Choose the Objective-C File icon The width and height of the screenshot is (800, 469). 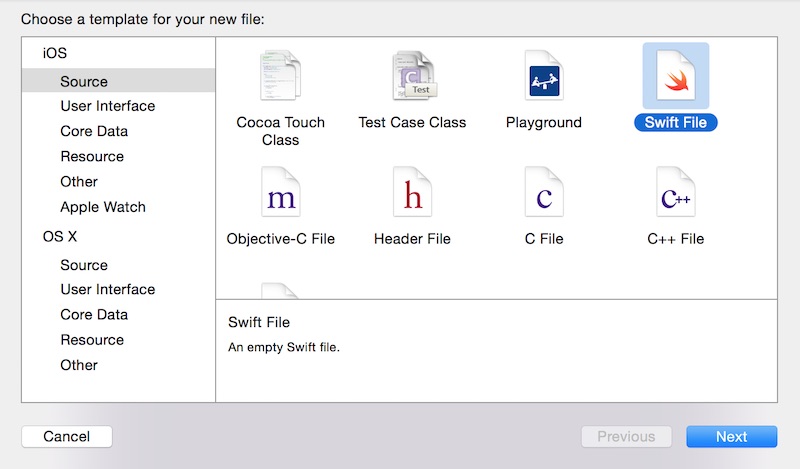[280, 193]
